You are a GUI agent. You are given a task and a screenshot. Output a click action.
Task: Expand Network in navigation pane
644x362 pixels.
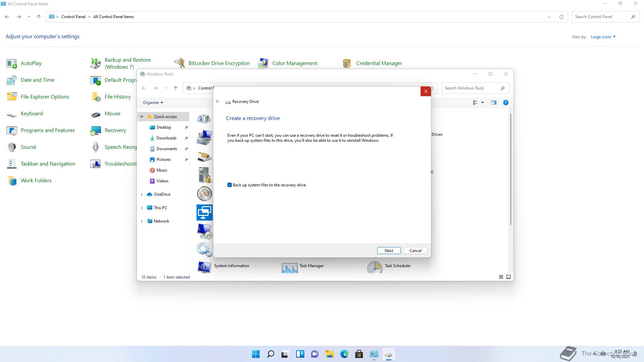(x=142, y=221)
